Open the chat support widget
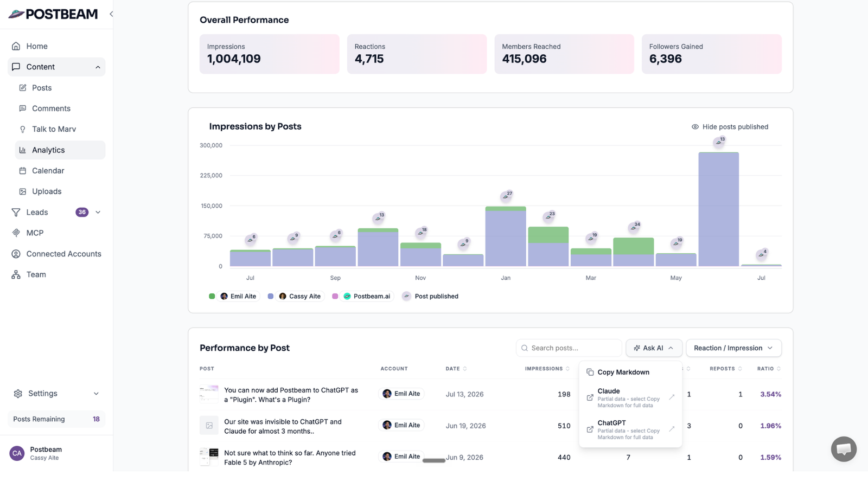Image resolution: width=868 pixels, height=488 pixels. [844, 449]
